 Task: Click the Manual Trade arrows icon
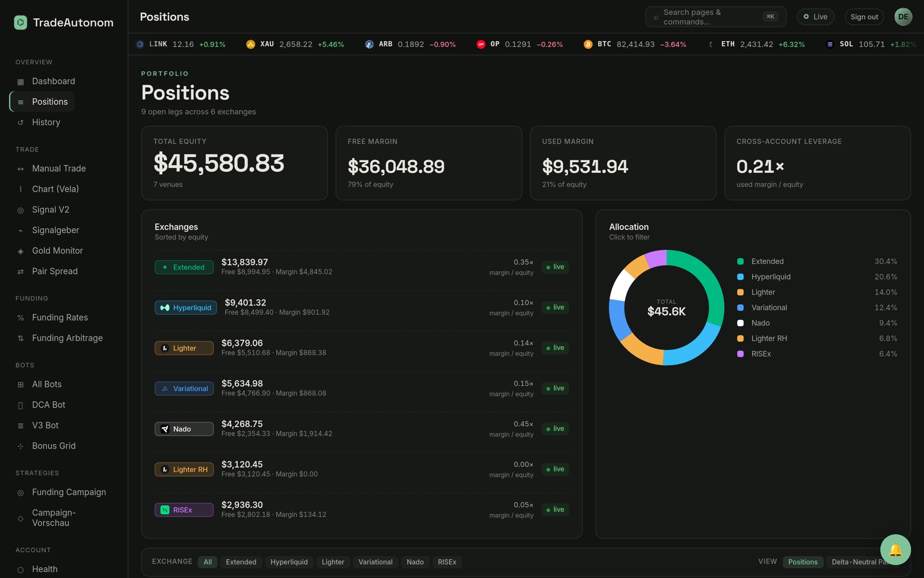coord(20,169)
